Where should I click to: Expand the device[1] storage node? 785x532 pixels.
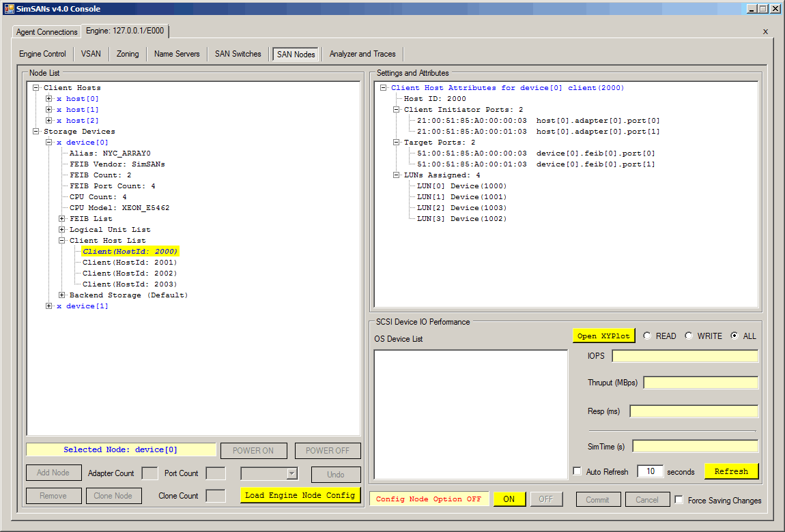49,306
